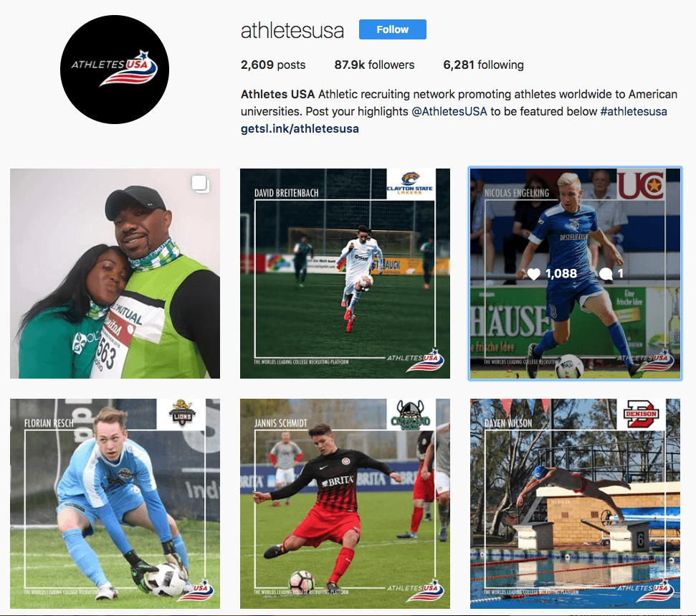Click the Lions logo on Florian Resch post
The height and width of the screenshot is (616, 696).
[181, 414]
